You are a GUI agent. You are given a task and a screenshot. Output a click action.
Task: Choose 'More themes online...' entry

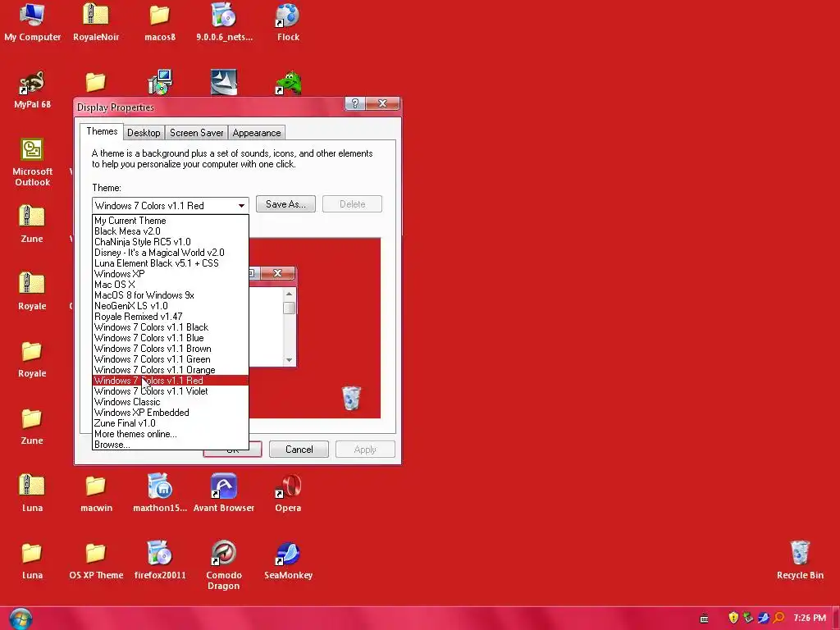[171, 434]
